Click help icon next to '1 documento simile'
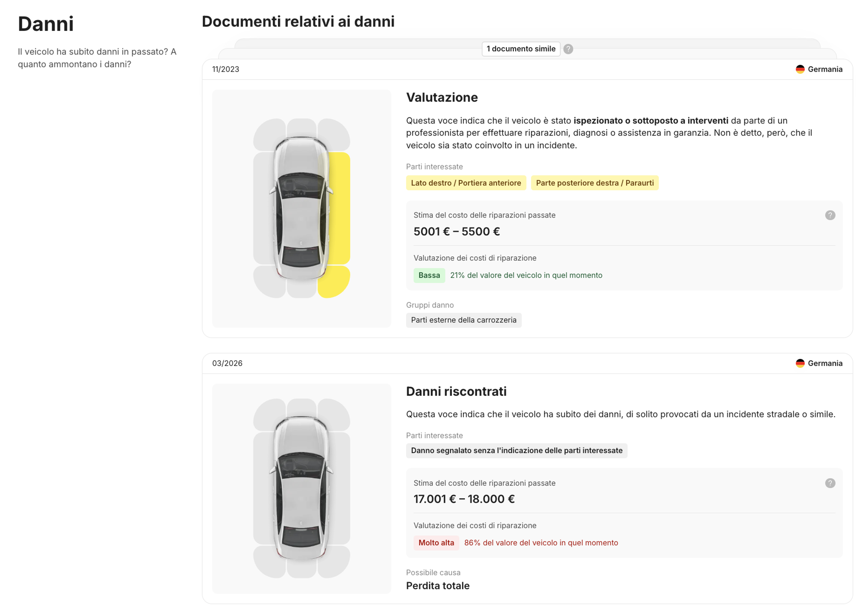Screen dimensions: 868x616 [x=568, y=49]
